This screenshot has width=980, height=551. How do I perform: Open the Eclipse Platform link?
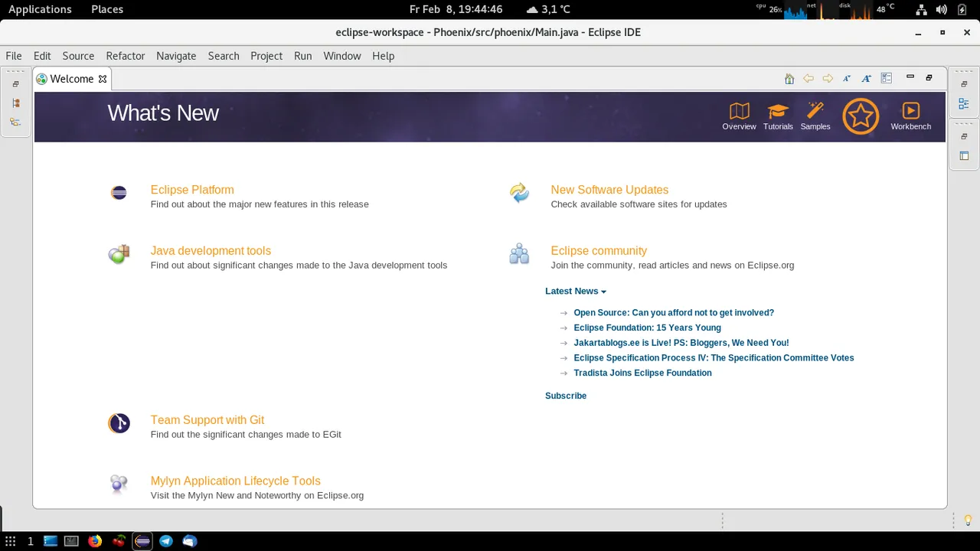[192, 190]
